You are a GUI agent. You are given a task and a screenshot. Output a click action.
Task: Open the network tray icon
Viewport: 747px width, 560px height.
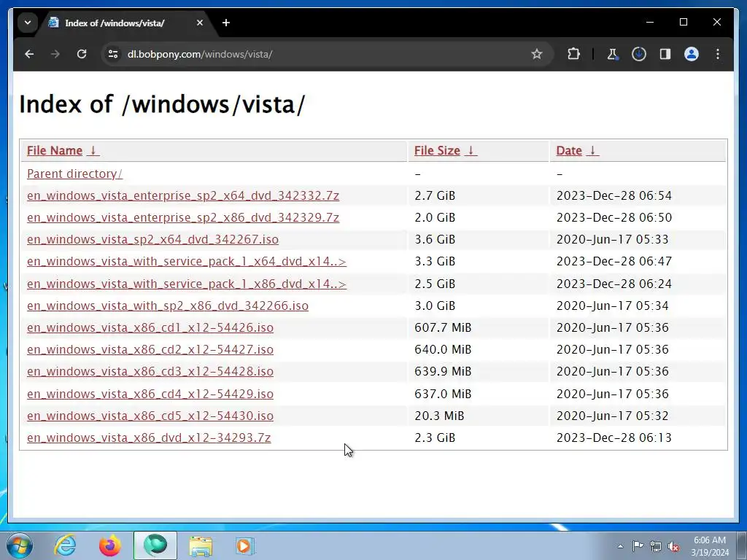(x=656, y=546)
